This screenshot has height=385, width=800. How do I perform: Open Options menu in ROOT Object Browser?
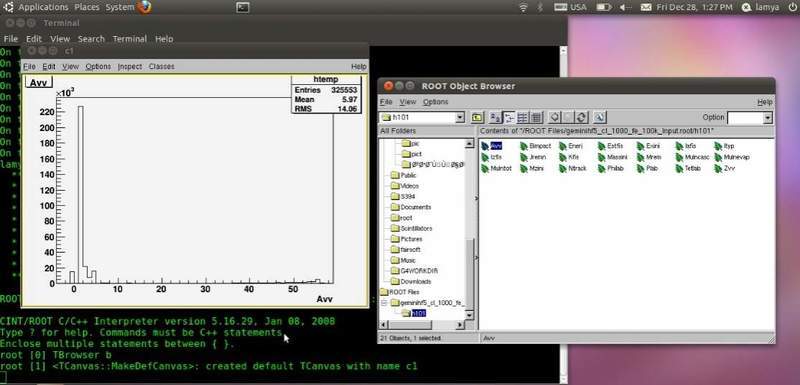[436, 102]
